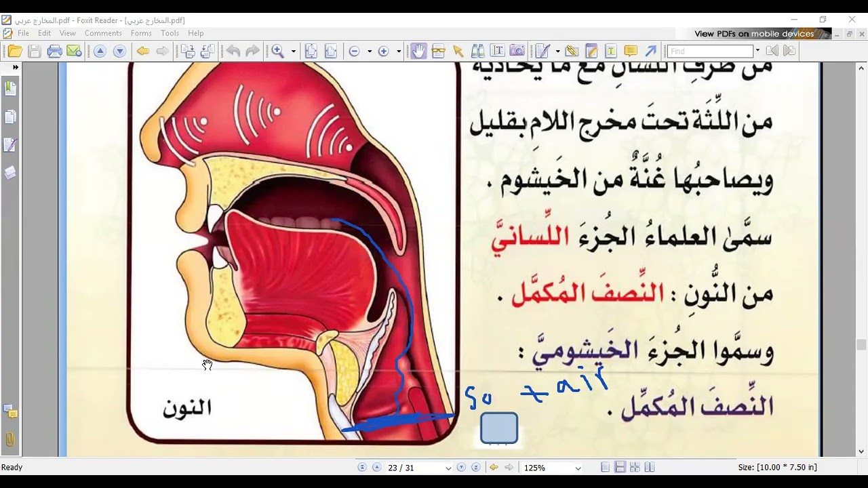Expand the Find box options dropdown
Image resolution: width=868 pixels, height=488 pixels.
(757, 51)
